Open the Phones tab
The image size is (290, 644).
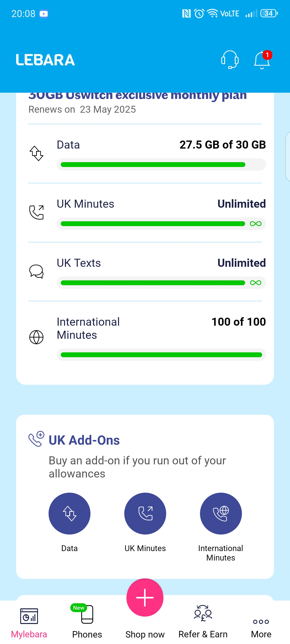tap(87, 623)
